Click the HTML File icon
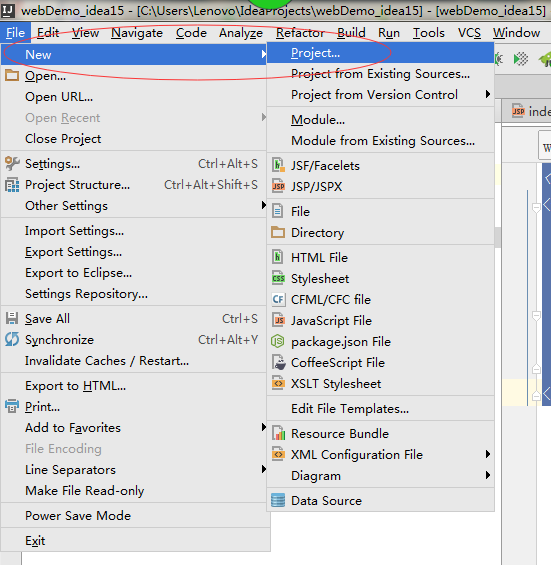Viewport: 551px width, 565px height. pyautogui.click(x=277, y=257)
